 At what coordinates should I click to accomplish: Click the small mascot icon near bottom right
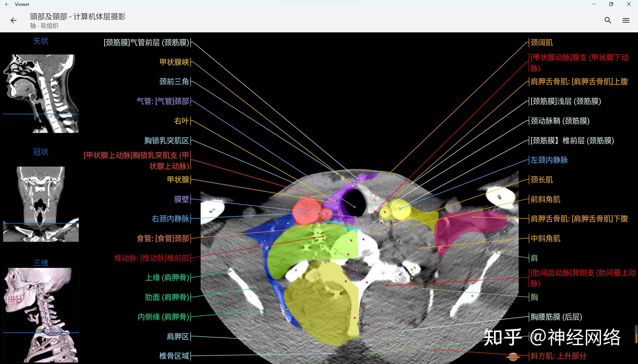(513, 357)
